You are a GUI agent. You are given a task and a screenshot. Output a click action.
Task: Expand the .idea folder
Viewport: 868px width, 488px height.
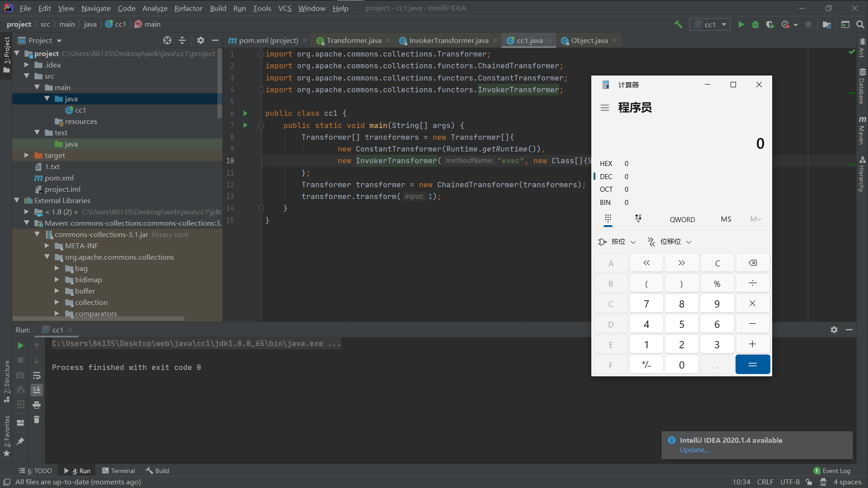[27, 65]
